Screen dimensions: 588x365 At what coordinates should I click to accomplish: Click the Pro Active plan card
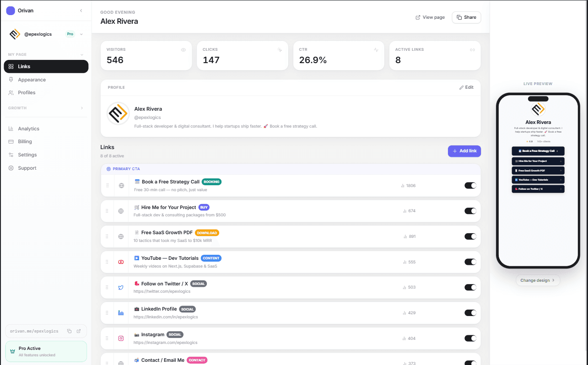pos(46,351)
